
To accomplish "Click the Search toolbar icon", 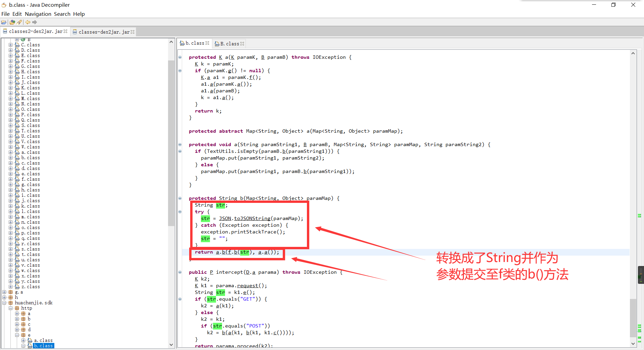I will (x=19, y=22).
